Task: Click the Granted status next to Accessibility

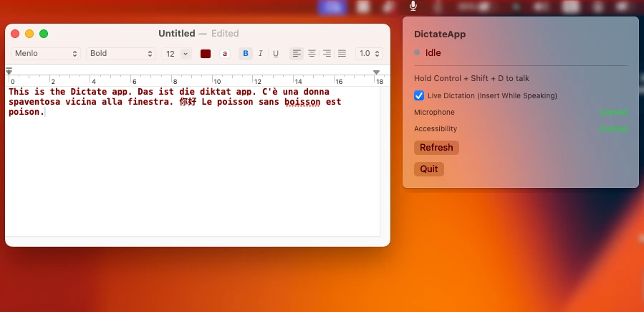Action: (x=613, y=128)
